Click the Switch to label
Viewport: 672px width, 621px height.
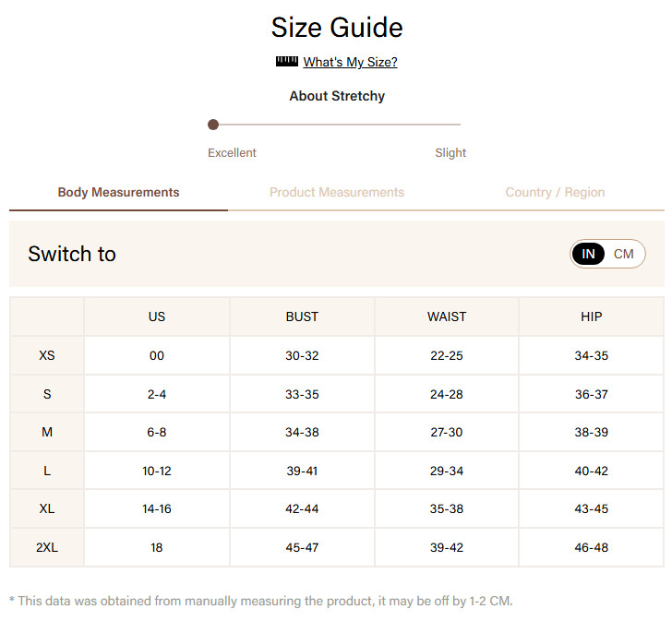tap(72, 254)
